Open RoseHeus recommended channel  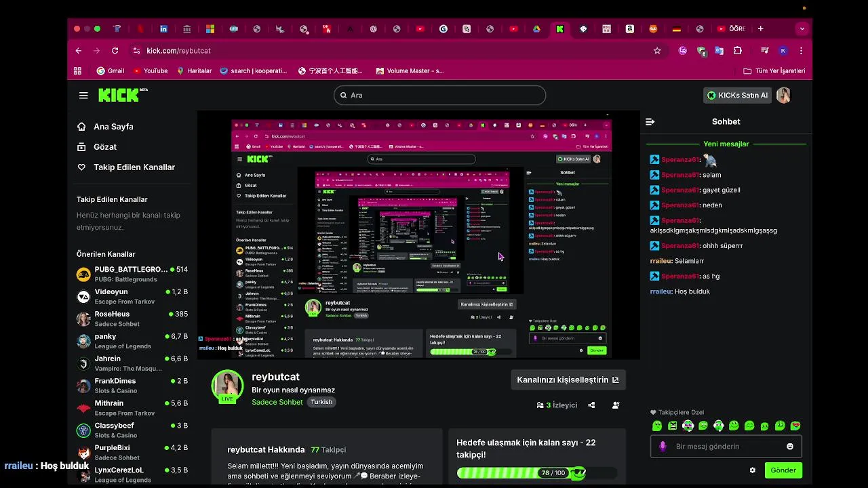(x=132, y=319)
